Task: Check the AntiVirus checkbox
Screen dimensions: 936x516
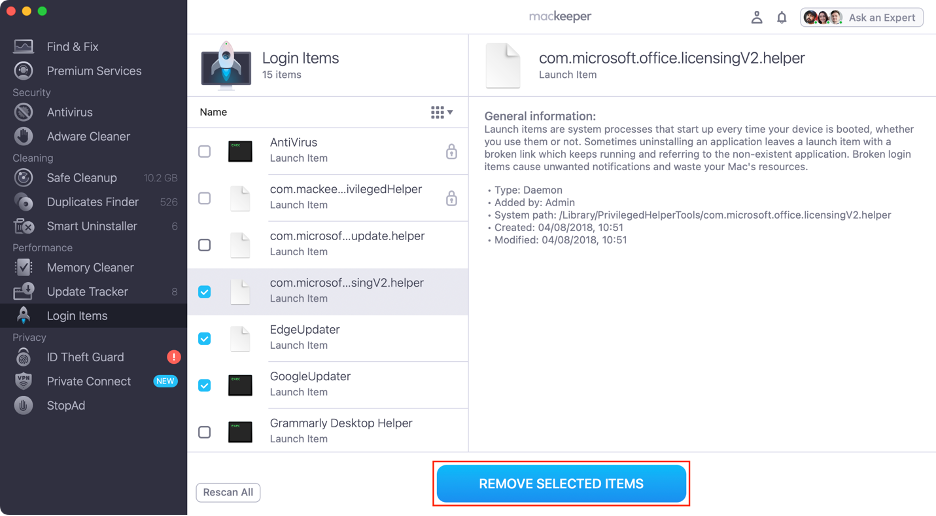Action: click(204, 151)
